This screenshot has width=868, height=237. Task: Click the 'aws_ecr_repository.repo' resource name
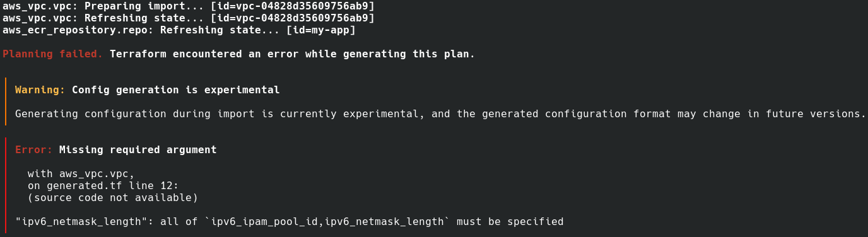75,30
